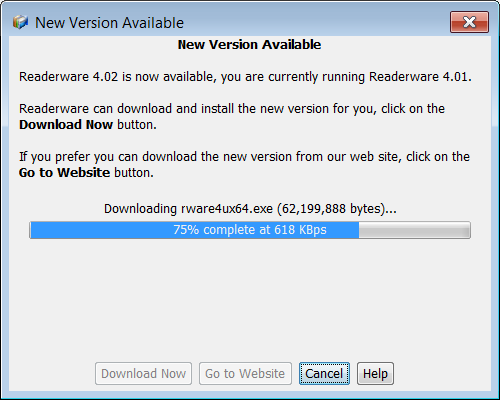The height and width of the screenshot is (400, 500).
Task: Click the bold New Version Available heading
Action: click(249, 45)
